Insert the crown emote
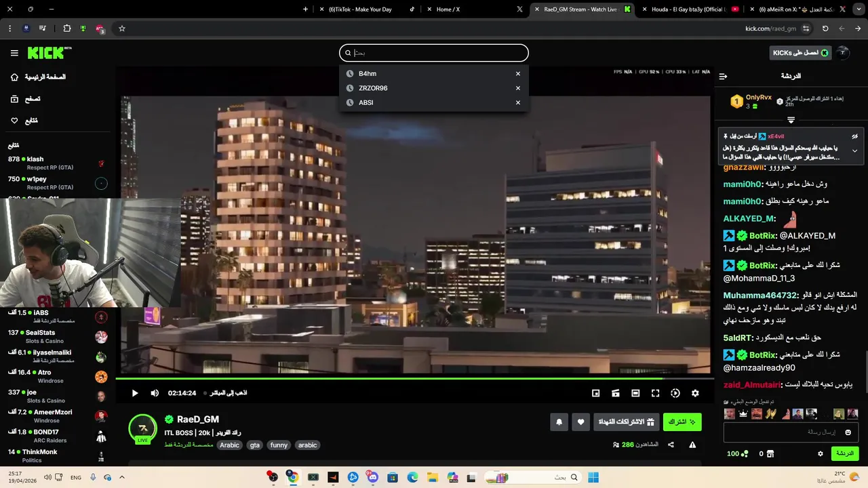Image resolution: width=868 pixels, height=488 pixels. (743, 413)
